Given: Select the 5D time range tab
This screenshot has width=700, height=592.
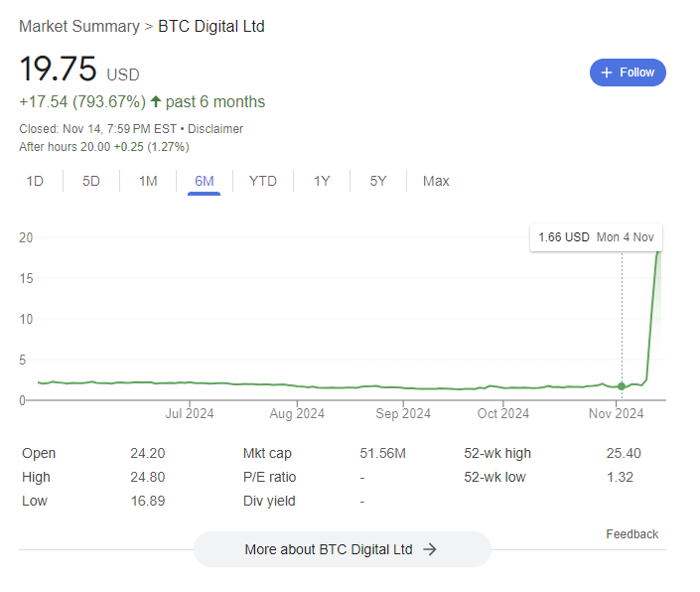Looking at the screenshot, I should coord(91,181).
